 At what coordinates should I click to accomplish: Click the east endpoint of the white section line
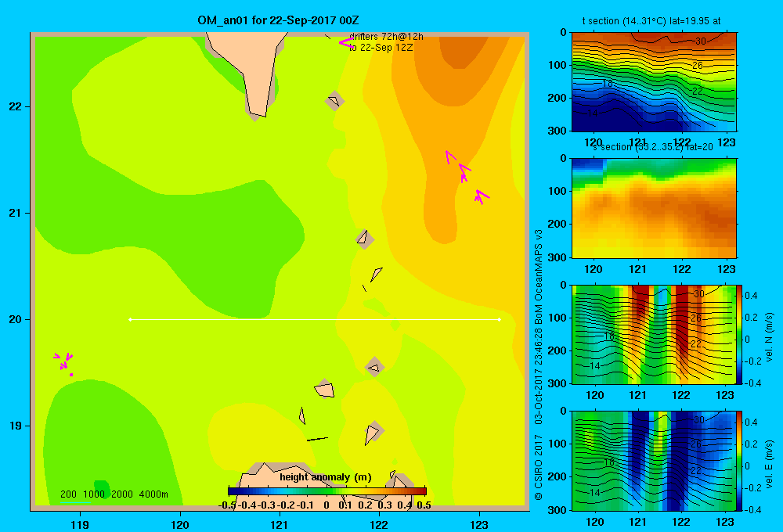point(500,319)
